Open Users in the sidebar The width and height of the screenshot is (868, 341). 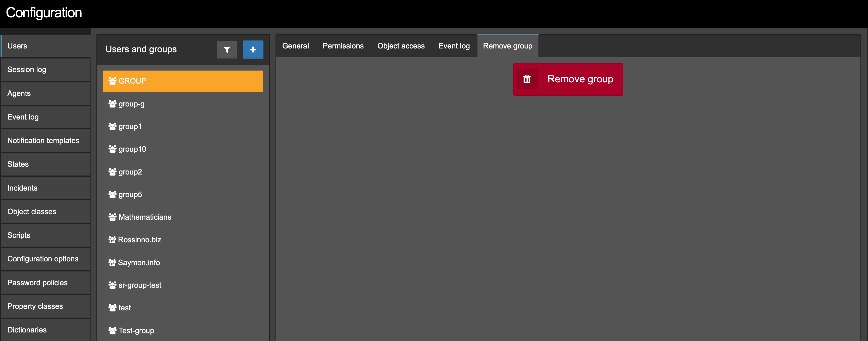click(46, 46)
